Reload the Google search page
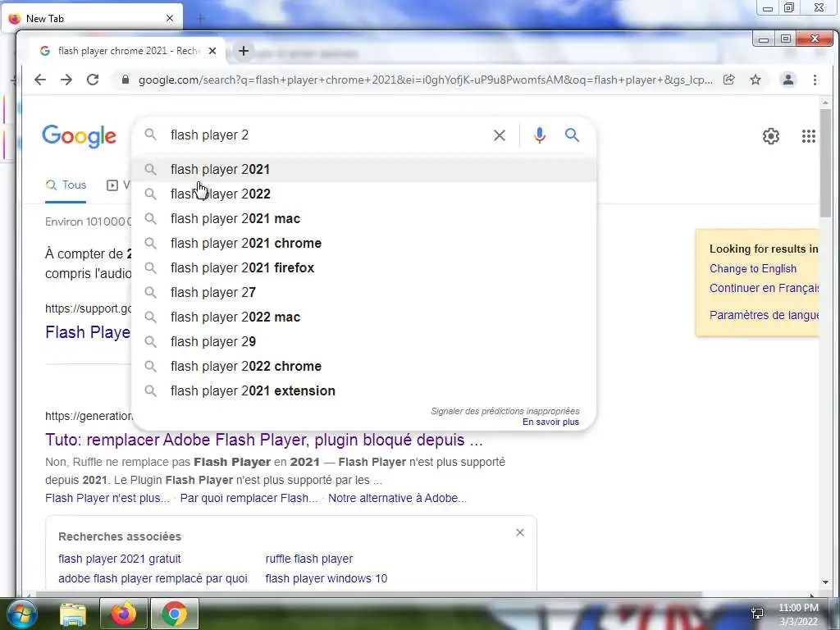 pos(93,80)
